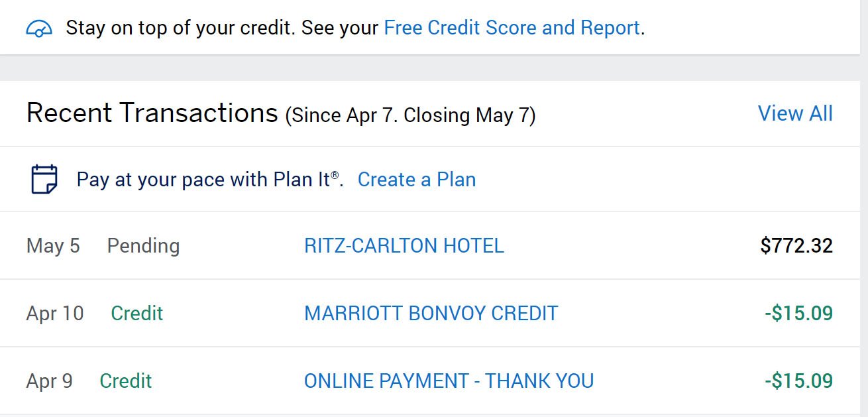Click the Since Apr 7 closing period text
This screenshot has width=868, height=417.
[410, 115]
